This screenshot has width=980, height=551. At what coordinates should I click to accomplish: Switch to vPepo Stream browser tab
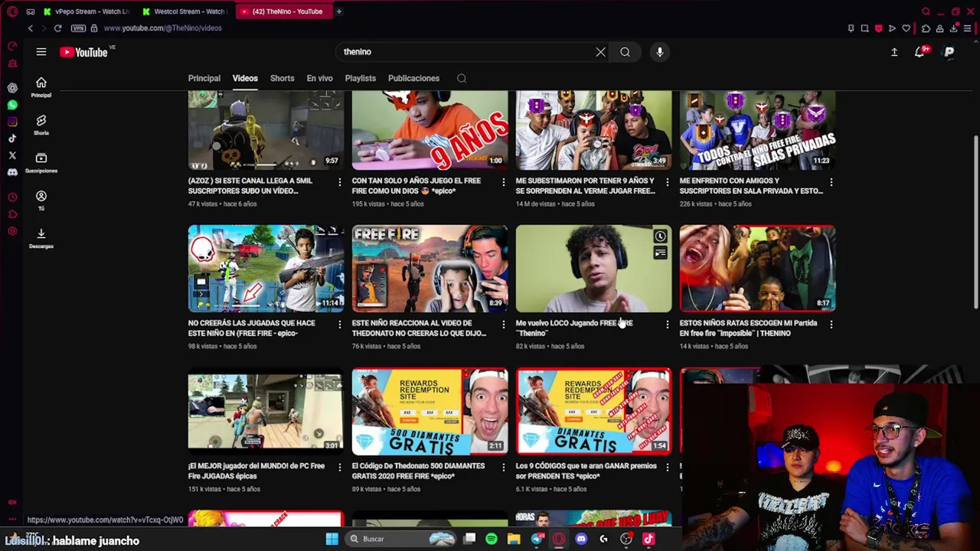click(x=87, y=11)
